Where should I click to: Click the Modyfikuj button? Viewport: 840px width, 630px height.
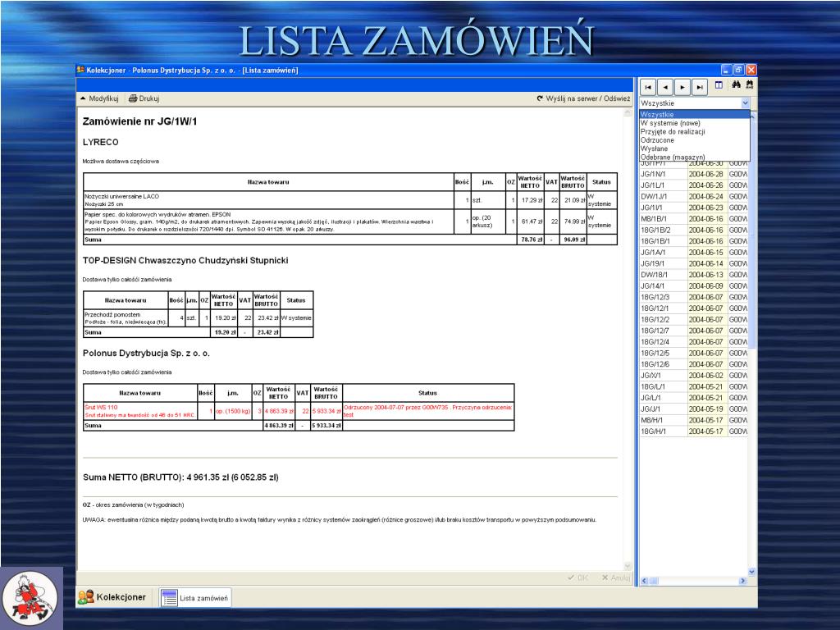point(99,98)
